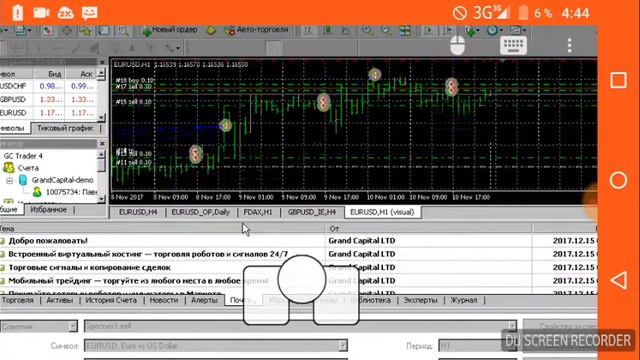Open Account History (История Счета) tab
Image resolution: width=640 pixels, height=360 pixels.
[x=111, y=300]
